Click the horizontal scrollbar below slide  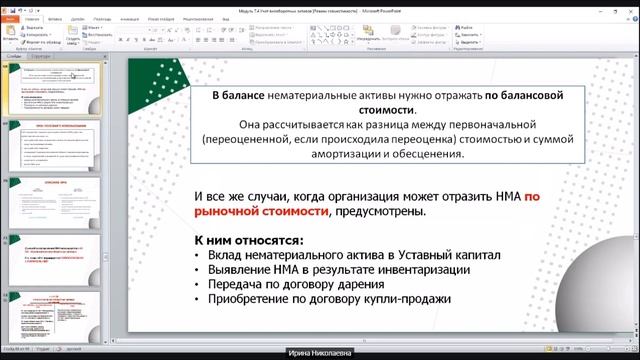click(363, 340)
